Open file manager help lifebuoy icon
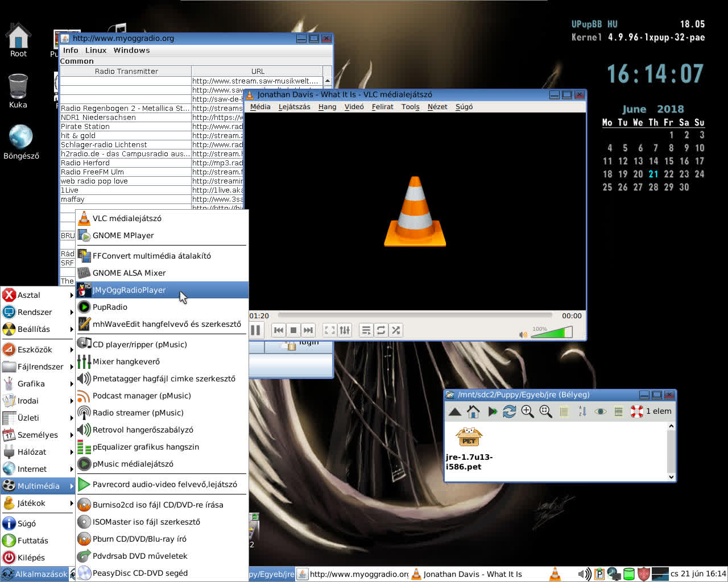Screen dimensions: 728x582 pyautogui.click(x=637, y=411)
